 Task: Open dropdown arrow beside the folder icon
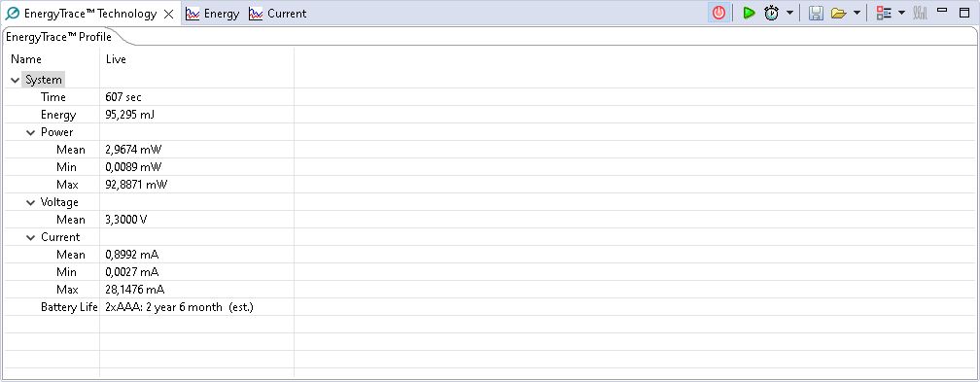tap(857, 14)
